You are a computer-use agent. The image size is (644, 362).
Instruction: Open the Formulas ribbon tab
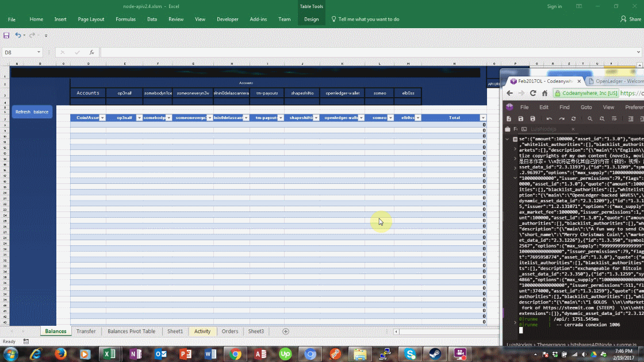(126, 20)
